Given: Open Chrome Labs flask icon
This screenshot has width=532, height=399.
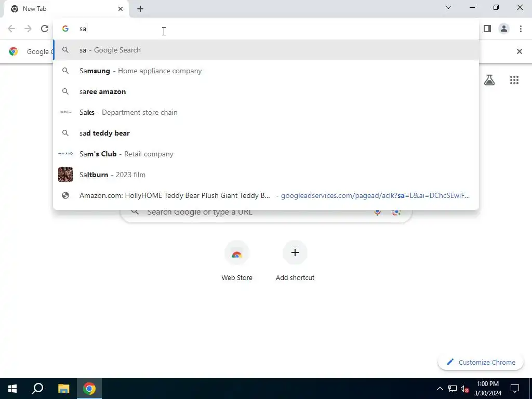Looking at the screenshot, I should (489, 80).
